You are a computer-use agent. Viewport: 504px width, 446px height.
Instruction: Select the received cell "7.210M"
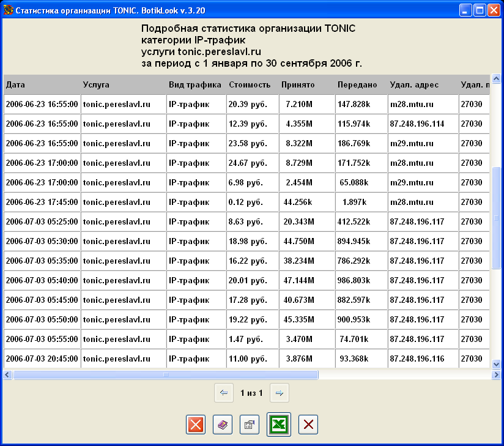coord(307,104)
